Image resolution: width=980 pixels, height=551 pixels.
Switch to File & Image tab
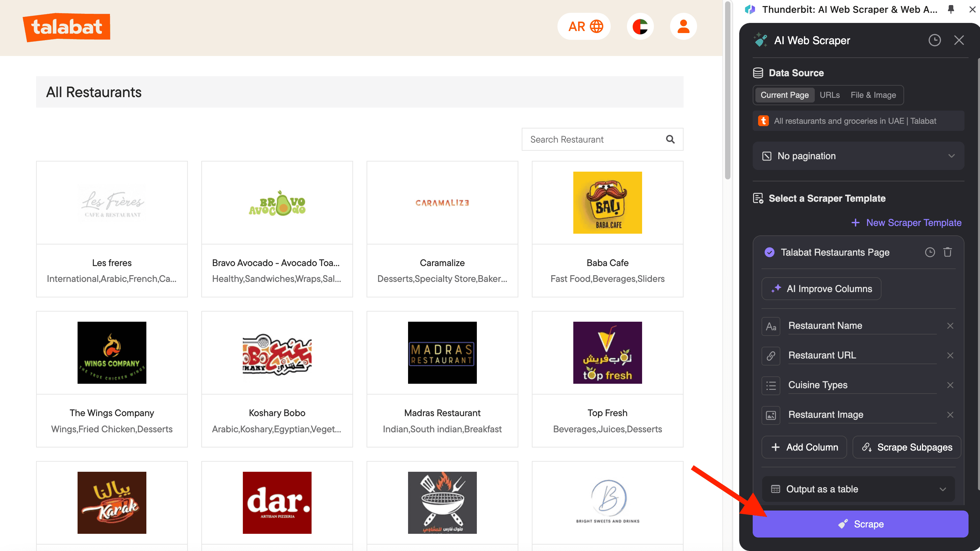click(x=873, y=95)
